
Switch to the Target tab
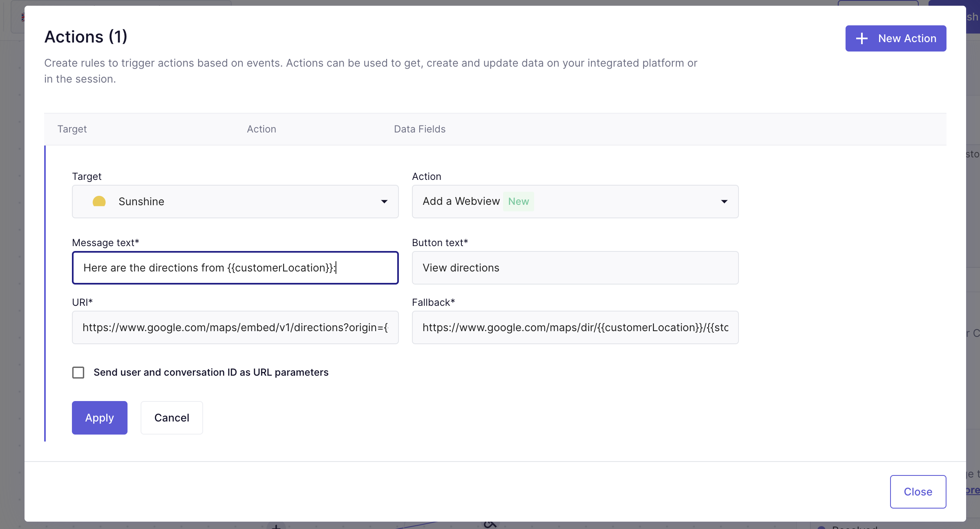71,128
